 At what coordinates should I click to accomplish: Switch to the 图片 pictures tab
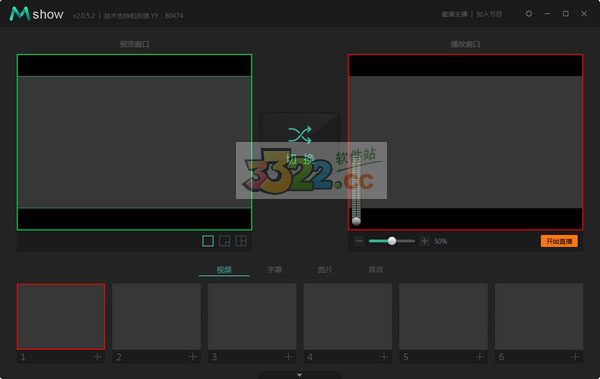pyautogui.click(x=325, y=270)
